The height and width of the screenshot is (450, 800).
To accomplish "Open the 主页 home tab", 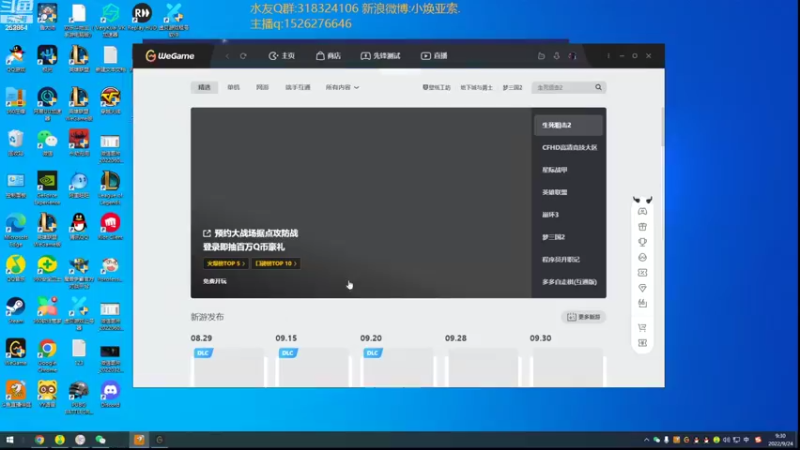I will point(282,56).
